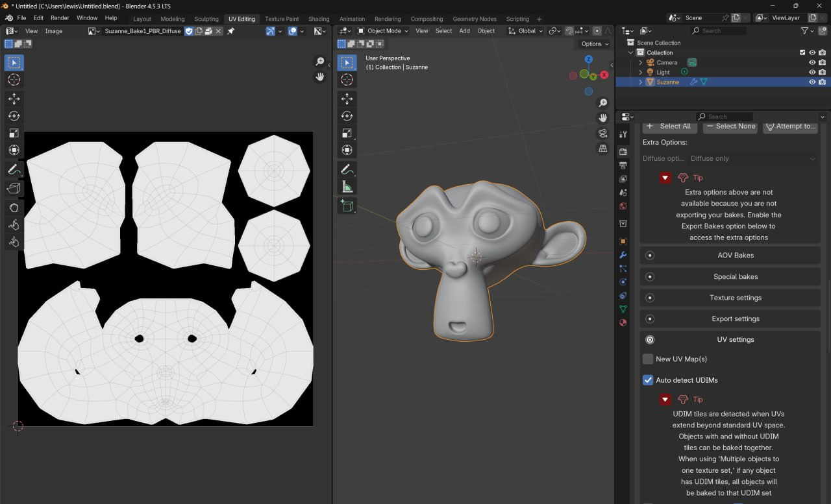Open the Material properties tab

pos(623,322)
